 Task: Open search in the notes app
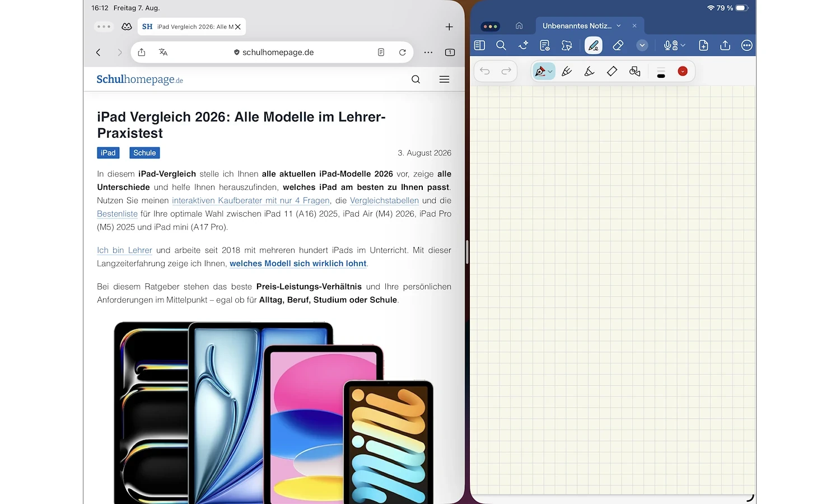501,45
